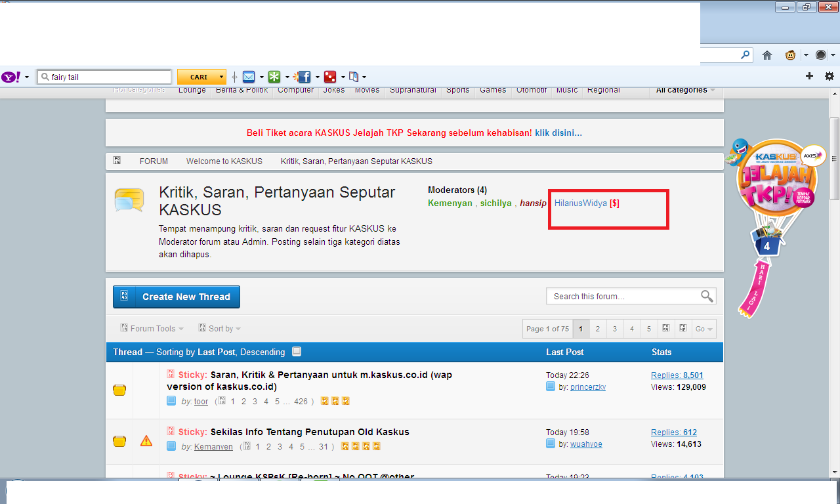Click the Views: 129,009 text
The width and height of the screenshot is (840, 504).
click(679, 387)
